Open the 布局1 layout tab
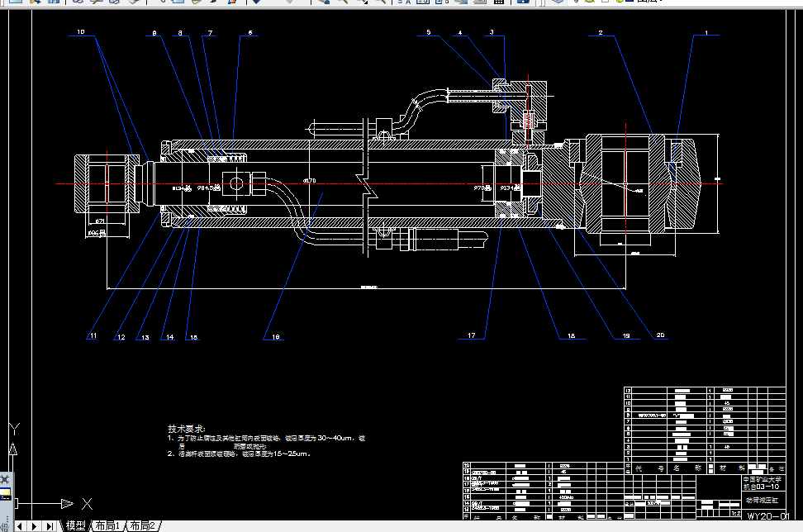Viewport: 803px width, 532px height. click(x=107, y=526)
